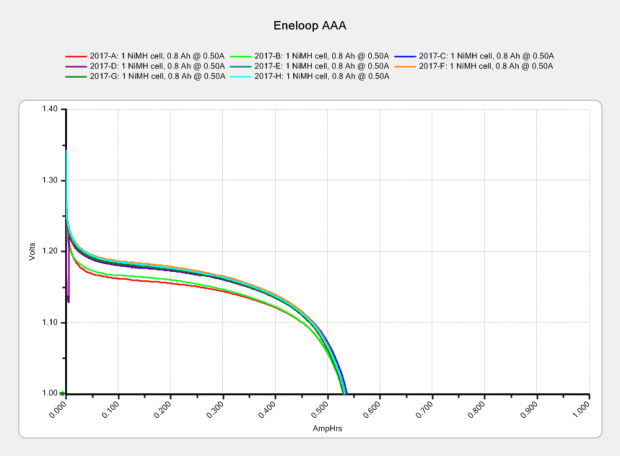
Task: Click the green arrow marker at 1.00 volts
Action: [62, 394]
